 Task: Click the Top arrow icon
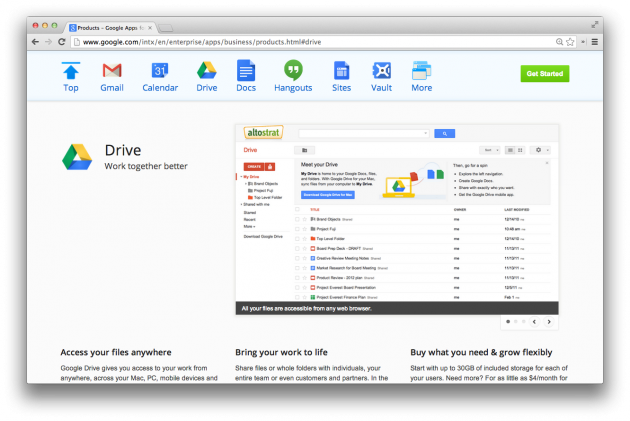pos(71,71)
